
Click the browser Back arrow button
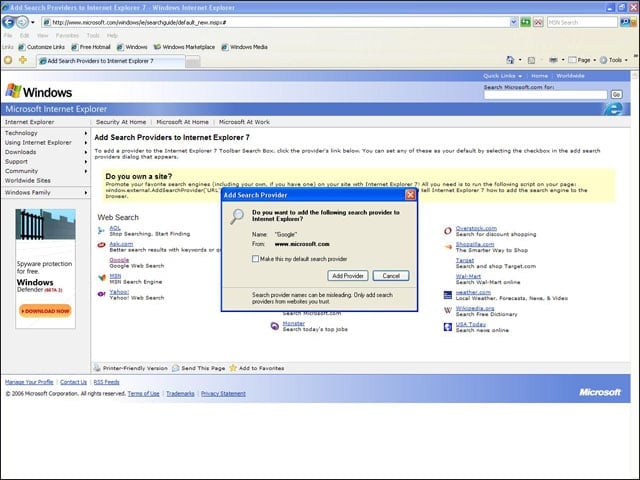pyautogui.click(x=9, y=22)
